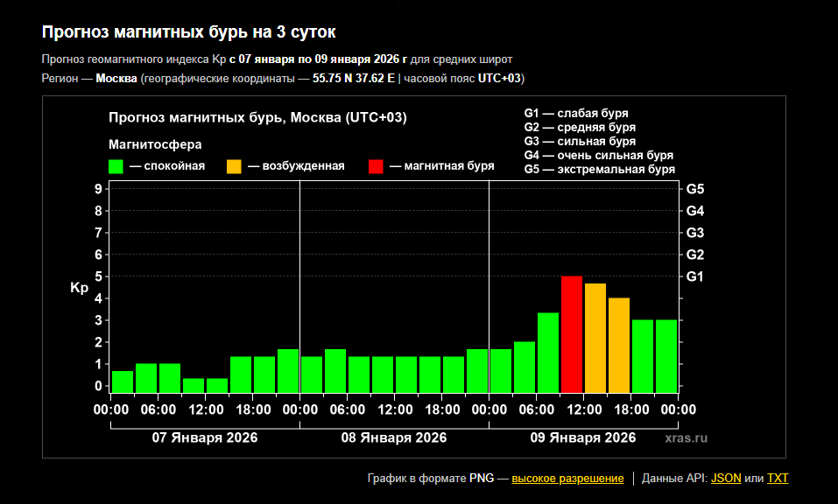This screenshot has height=504, width=838.
Task: Click the page heading "Прогноз магнитных бурь на 3 суток"
Action: click(188, 32)
